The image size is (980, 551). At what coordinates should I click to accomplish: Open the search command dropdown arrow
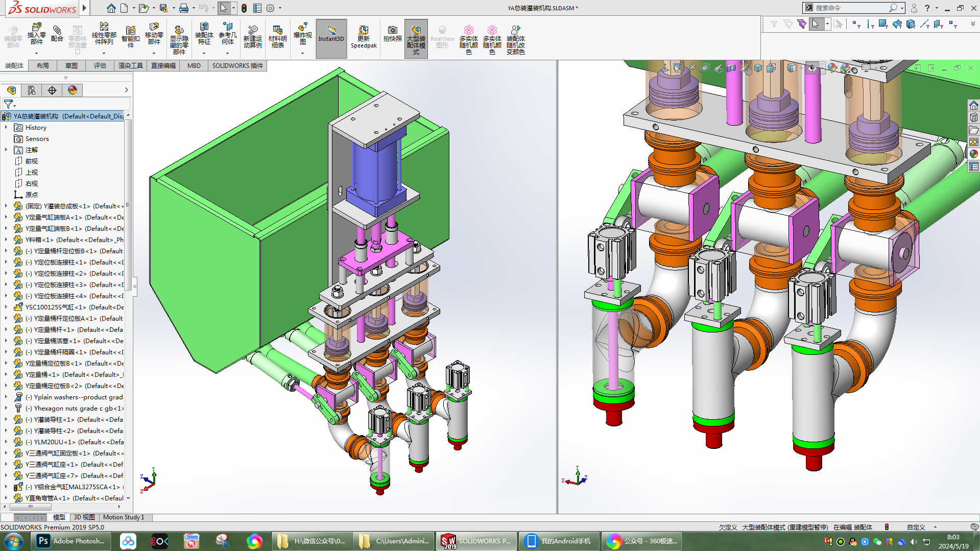click(x=902, y=8)
